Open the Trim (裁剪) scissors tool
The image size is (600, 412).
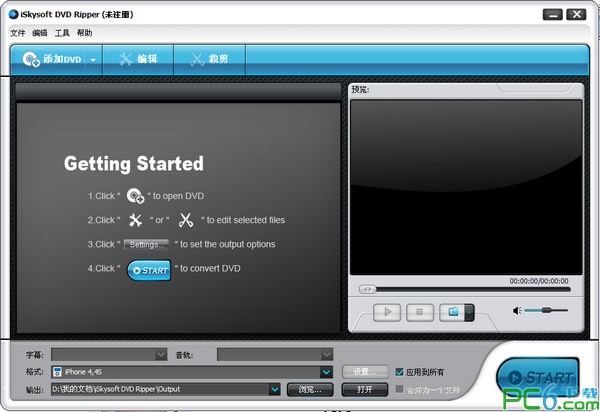click(x=209, y=59)
